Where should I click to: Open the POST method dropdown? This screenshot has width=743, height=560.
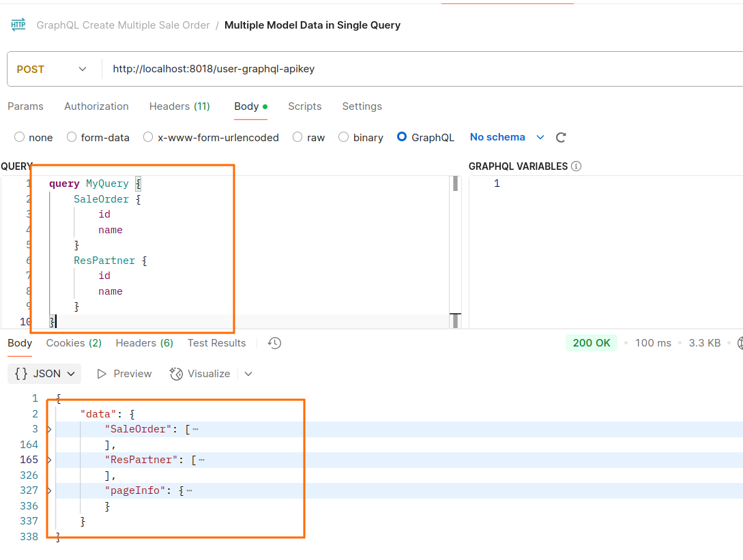pyautogui.click(x=53, y=70)
